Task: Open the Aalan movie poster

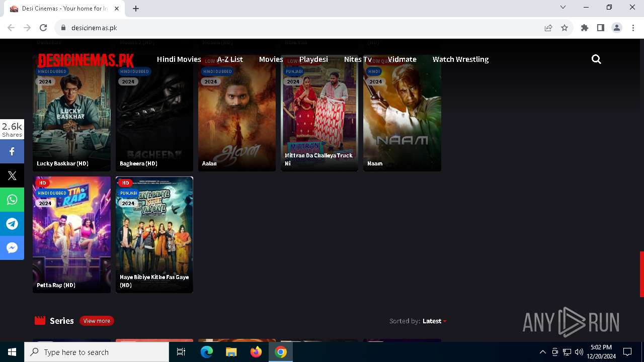Action: click(x=237, y=113)
